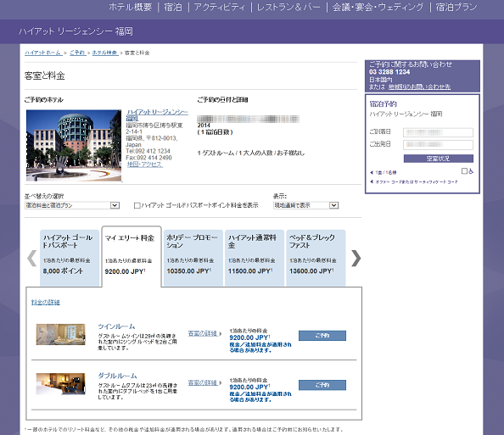The width and height of the screenshot is (504, 435).
Task: Show next rate tabs with right arrow
Action: pyautogui.click(x=356, y=259)
